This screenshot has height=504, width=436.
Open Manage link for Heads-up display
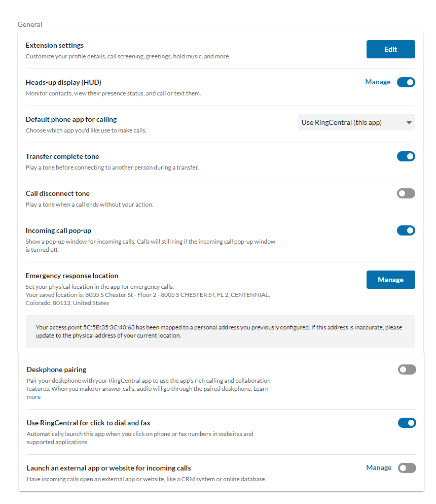pyautogui.click(x=378, y=82)
